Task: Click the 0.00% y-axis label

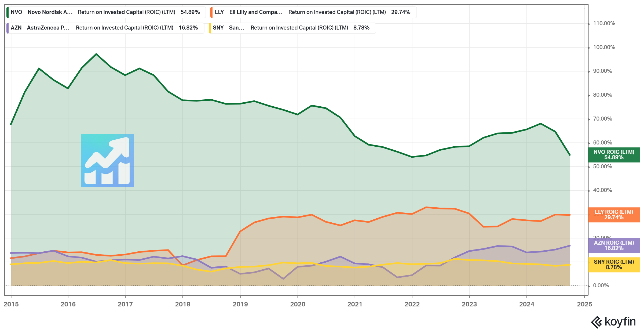Action: pos(601,286)
